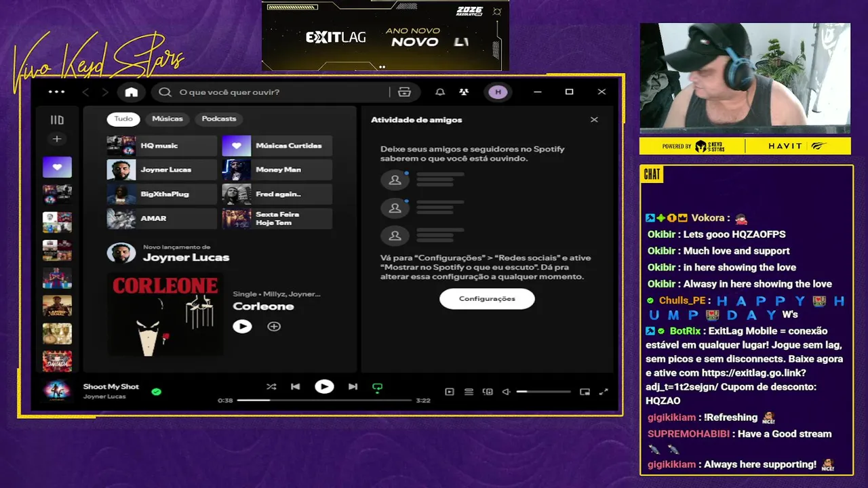This screenshot has height=488, width=868.
Task: Toggle shuffle playback
Action: click(x=271, y=387)
